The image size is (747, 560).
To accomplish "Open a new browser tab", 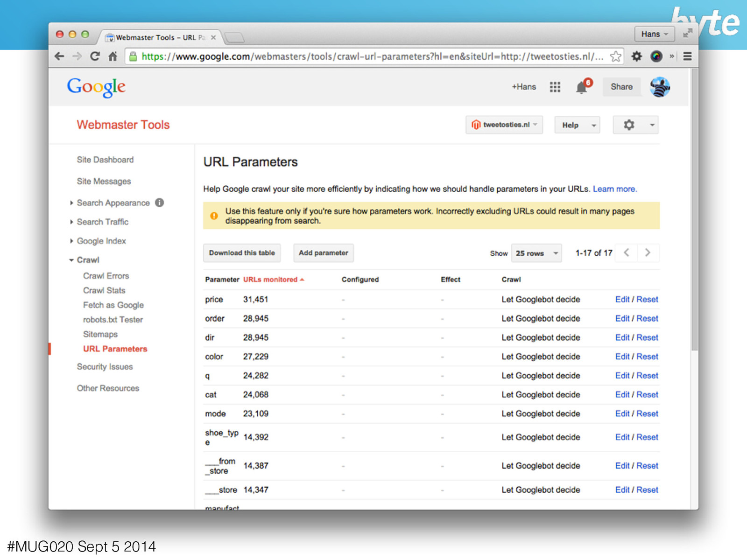I will pos(234,37).
